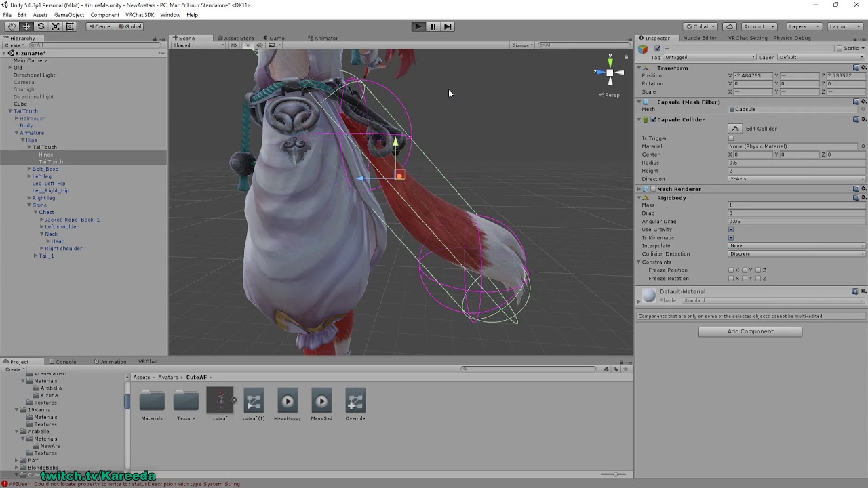Collapse the Constraints foldout
This screenshot has height=488, width=868.
(x=639, y=262)
